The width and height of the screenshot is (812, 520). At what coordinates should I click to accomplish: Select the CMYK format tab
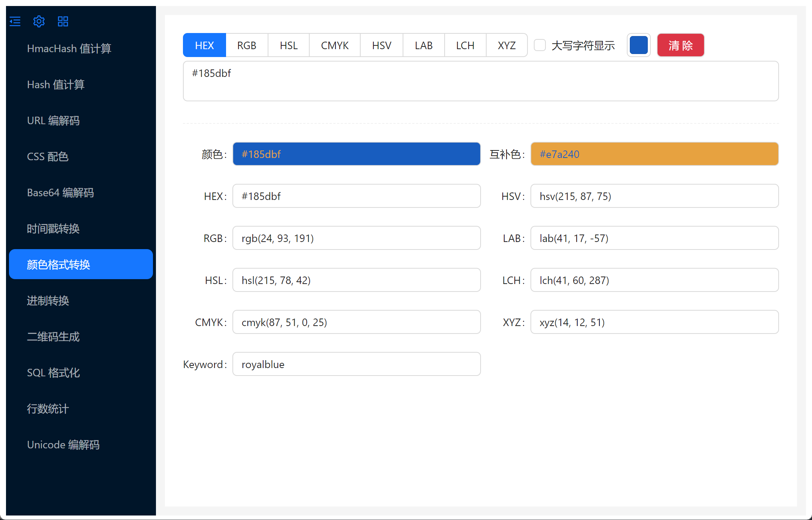click(334, 45)
